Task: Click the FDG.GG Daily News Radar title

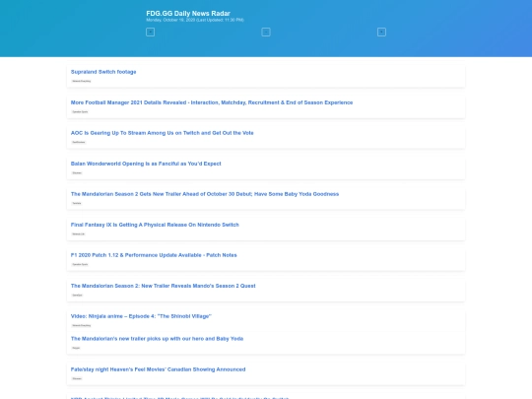Action: tap(188, 13)
